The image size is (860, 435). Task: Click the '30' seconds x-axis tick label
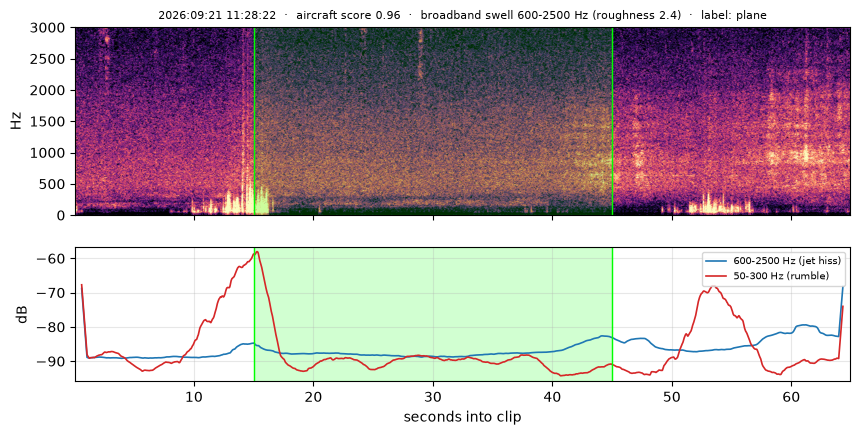click(x=433, y=396)
